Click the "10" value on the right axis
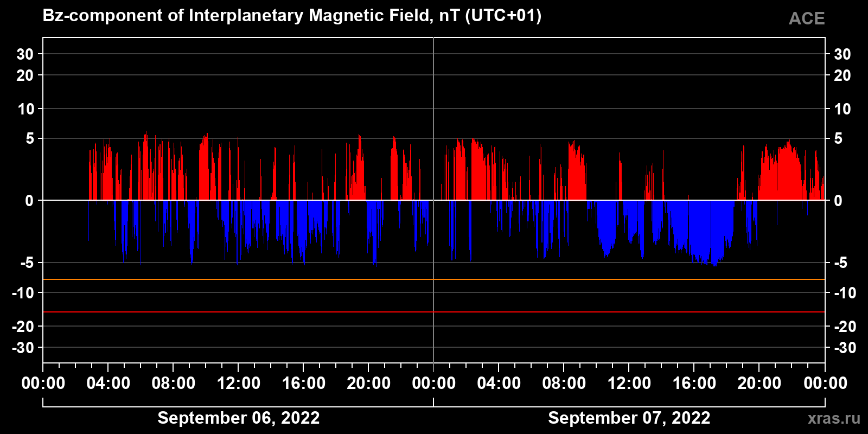The height and width of the screenshot is (434, 868). (x=843, y=109)
